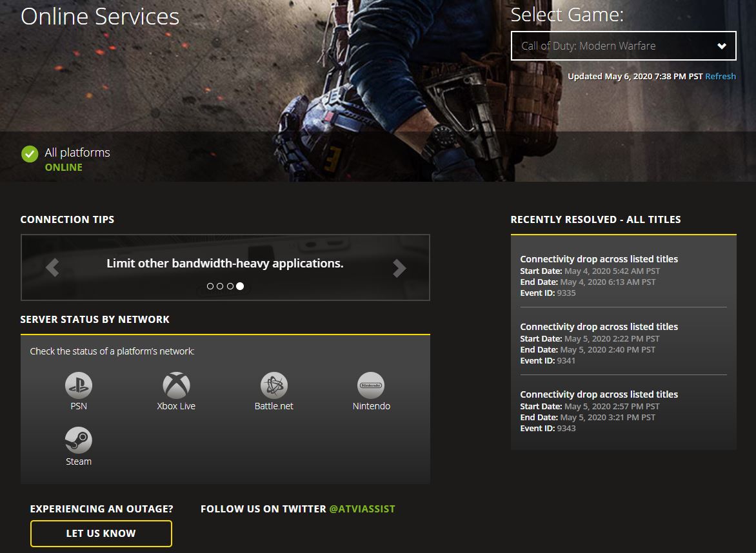756x553 pixels.
Task: Click the Xbox Live label text
Action: pos(176,406)
